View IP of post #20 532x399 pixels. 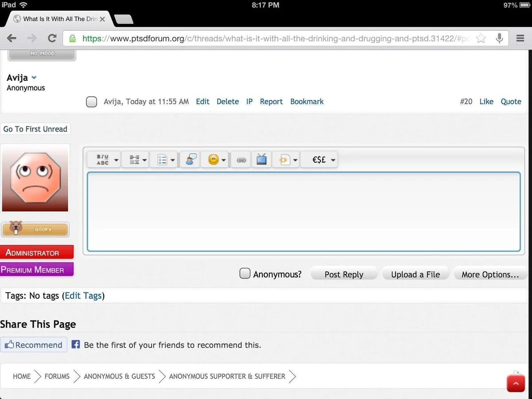[x=250, y=102]
